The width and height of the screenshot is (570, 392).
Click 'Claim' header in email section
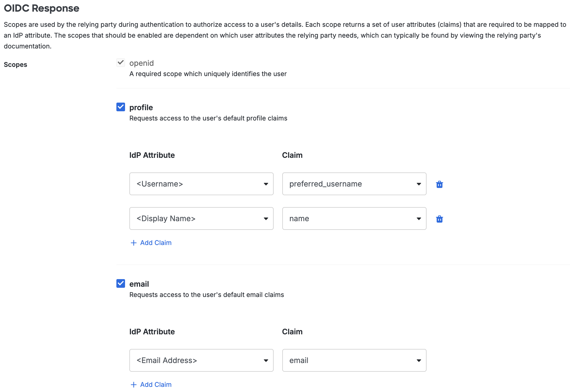pyautogui.click(x=292, y=332)
